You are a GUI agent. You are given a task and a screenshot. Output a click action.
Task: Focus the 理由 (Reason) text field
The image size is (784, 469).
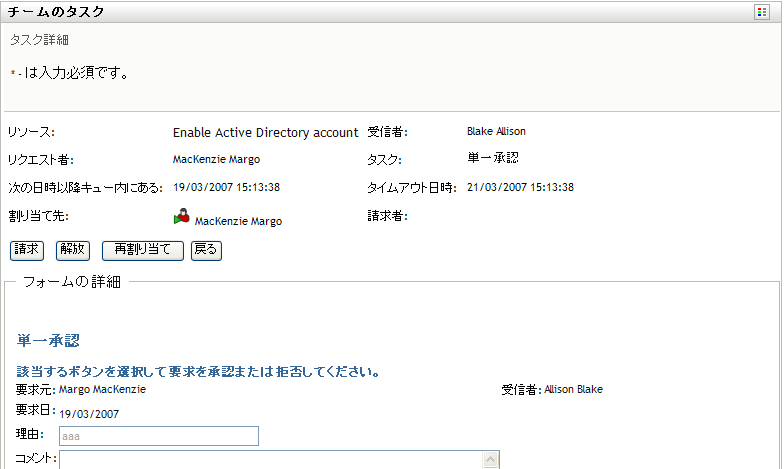point(159,436)
